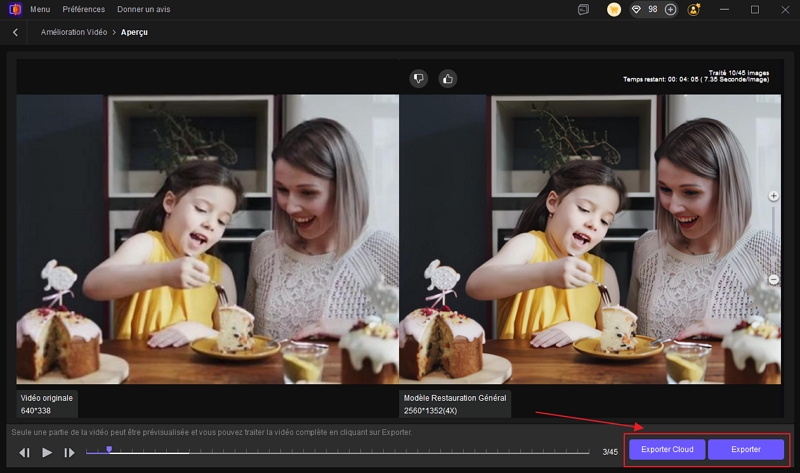Screen dimensions: 800x473
Task: Click the thumbs down feedback icon
Action: pos(419,78)
